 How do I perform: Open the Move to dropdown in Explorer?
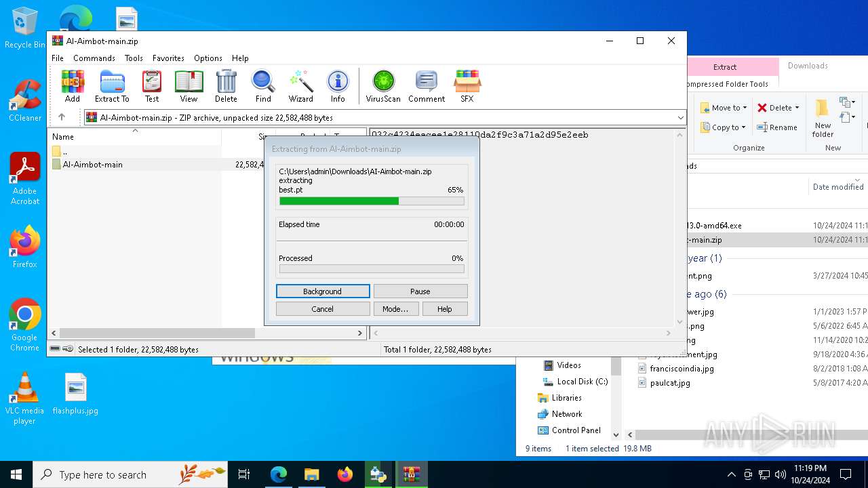[723, 108]
